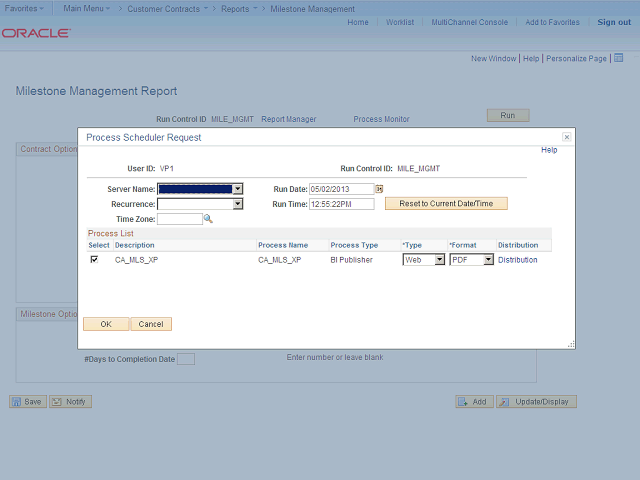Open the Recurrence dropdown
The height and width of the screenshot is (480, 640).
[x=238, y=203]
